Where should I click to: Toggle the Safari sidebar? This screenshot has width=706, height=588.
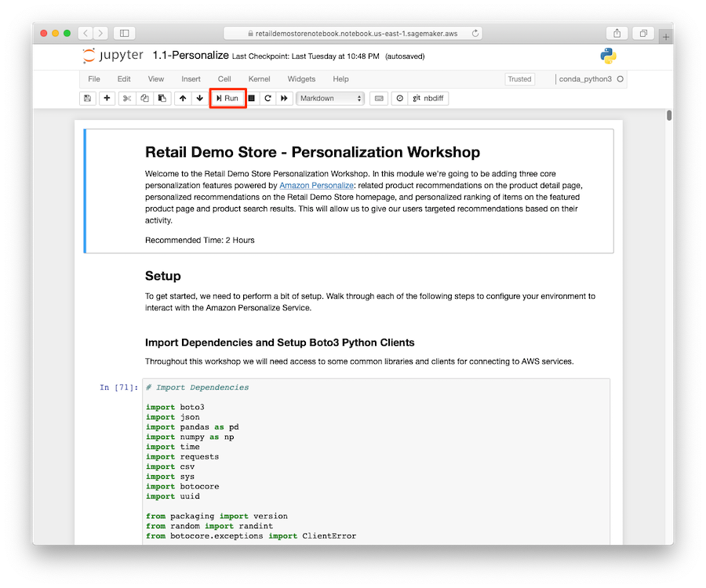tap(124, 33)
